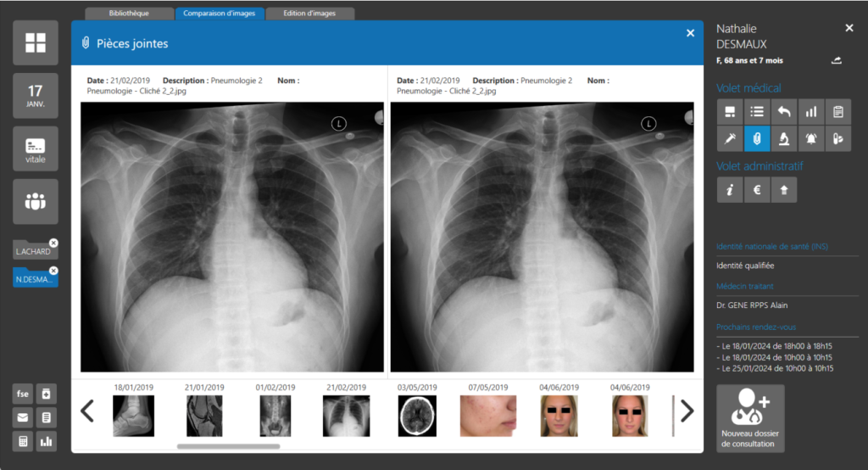Switch to the Edition d'images tab
Screen dimensions: 868x470
(310, 14)
